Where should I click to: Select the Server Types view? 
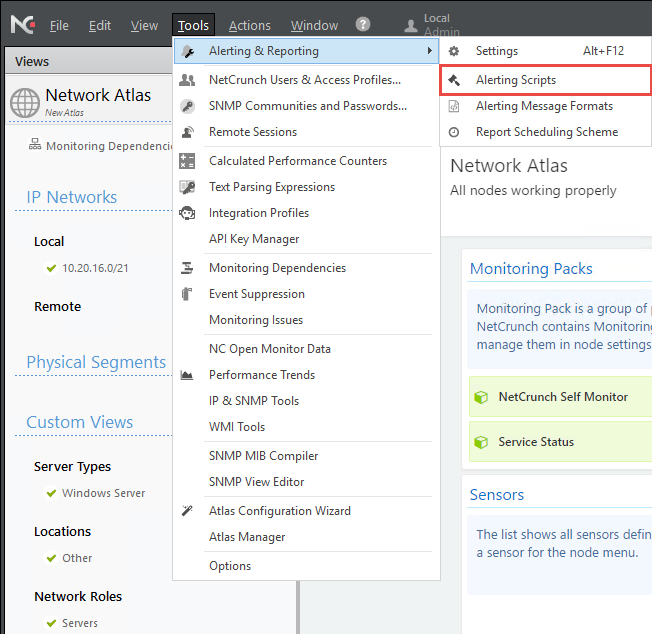point(72,467)
